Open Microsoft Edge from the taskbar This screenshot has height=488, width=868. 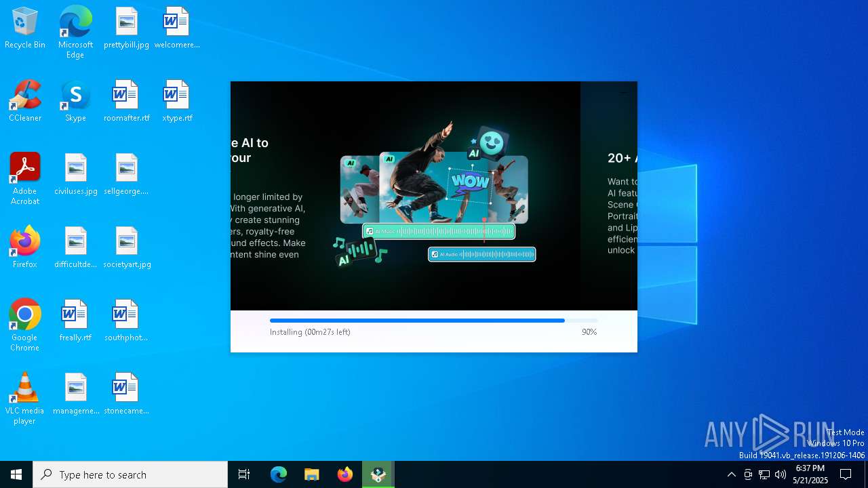[x=279, y=474]
